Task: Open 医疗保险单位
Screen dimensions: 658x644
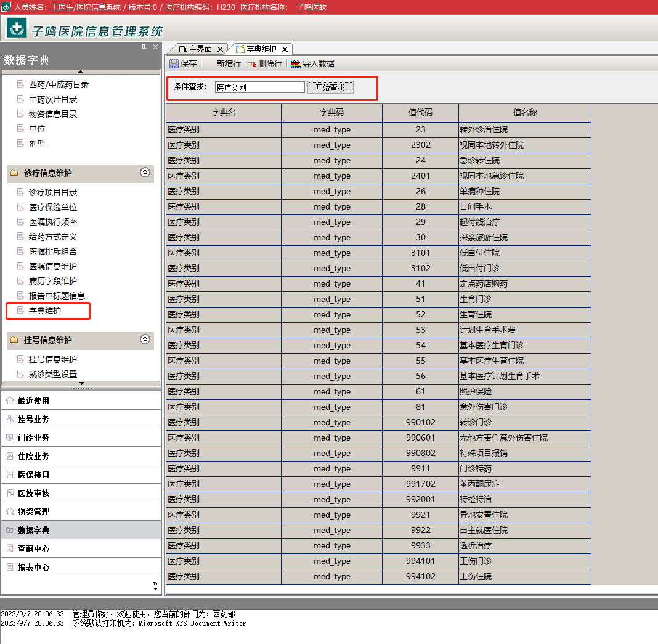Action: 53,207
